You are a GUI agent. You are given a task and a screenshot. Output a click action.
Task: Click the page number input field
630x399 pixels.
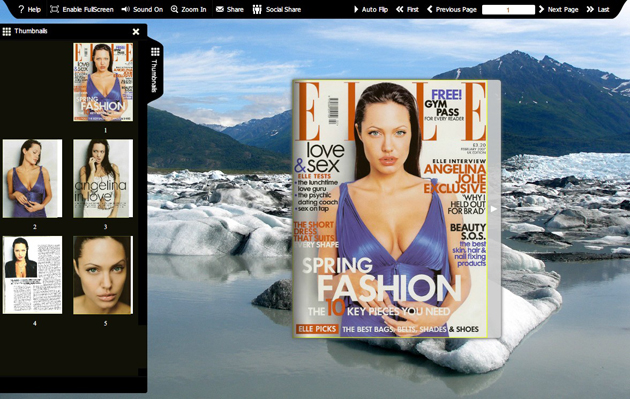[x=508, y=10]
